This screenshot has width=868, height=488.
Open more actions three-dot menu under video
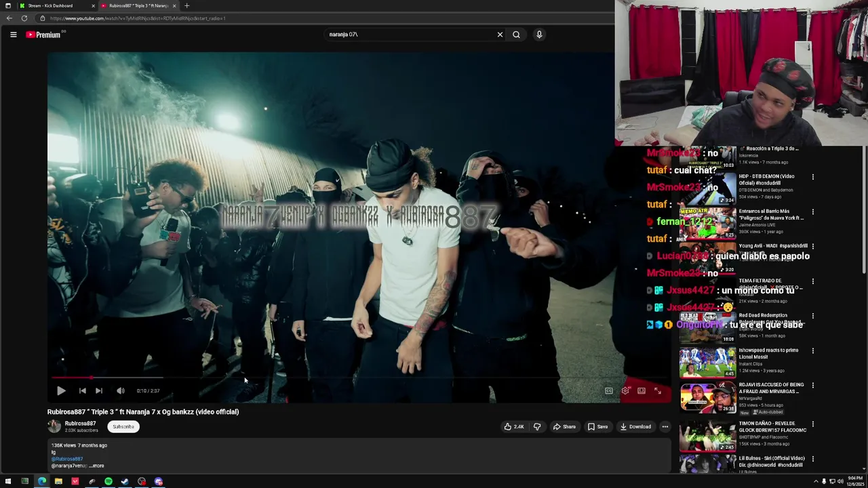[665, 427]
